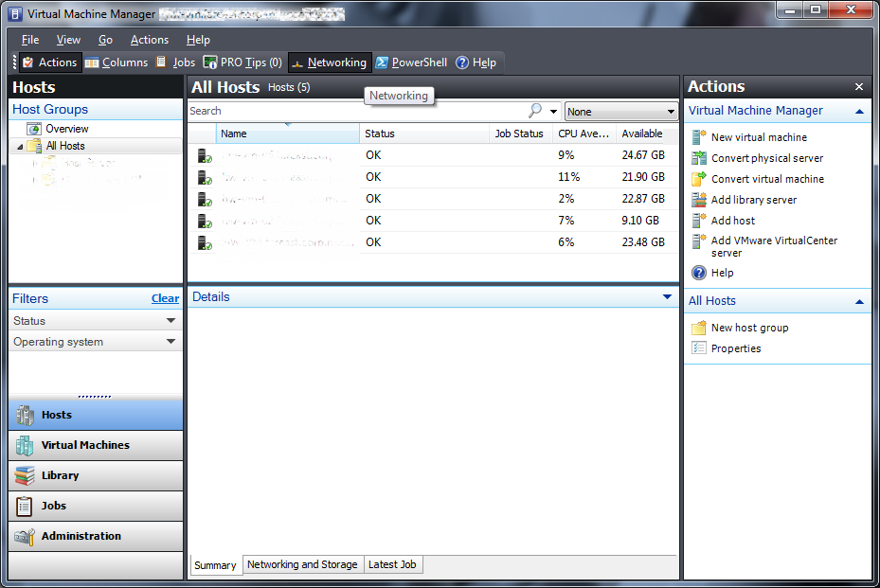Open the Hosts navigation pane
Image resolution: width=880 pixels, height=588 pixels.
96,415
